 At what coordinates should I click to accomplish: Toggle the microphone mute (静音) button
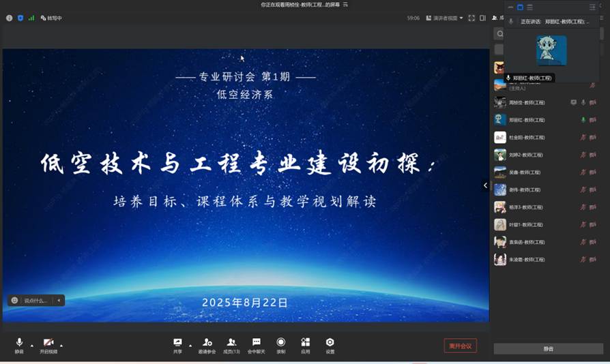(19, 344)
